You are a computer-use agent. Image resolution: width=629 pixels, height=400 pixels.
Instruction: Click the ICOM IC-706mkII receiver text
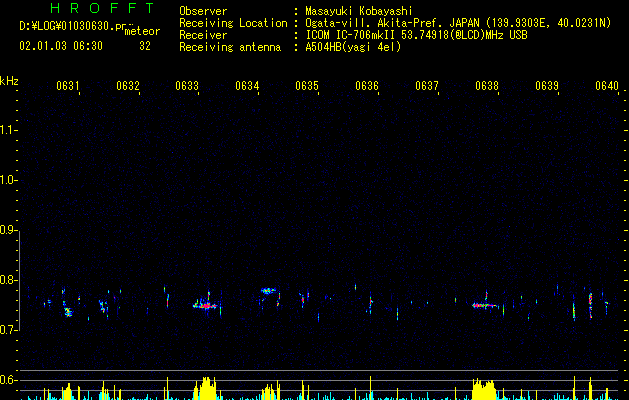(x=416, y=35)
